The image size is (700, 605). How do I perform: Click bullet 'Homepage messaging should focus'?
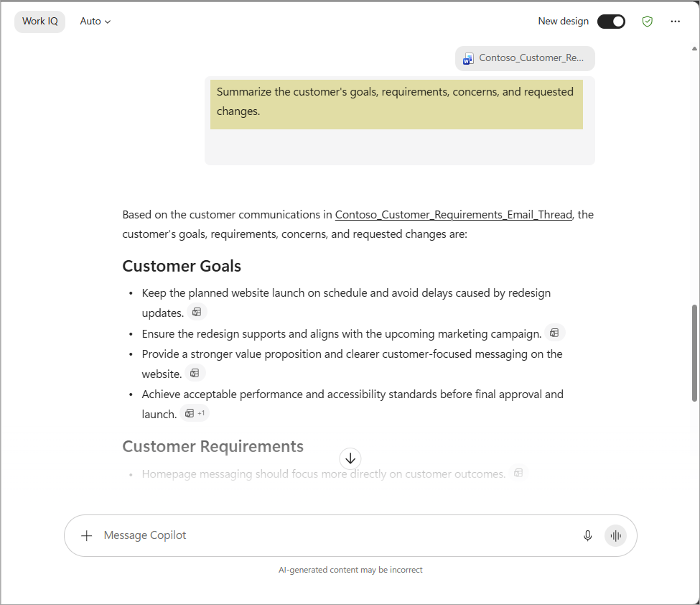click(323, 474)
